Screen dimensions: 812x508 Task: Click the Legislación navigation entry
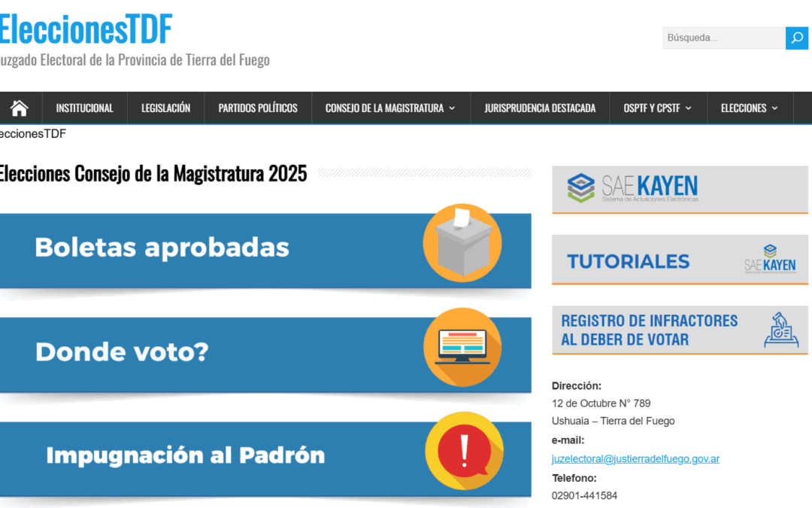(165, 108)
